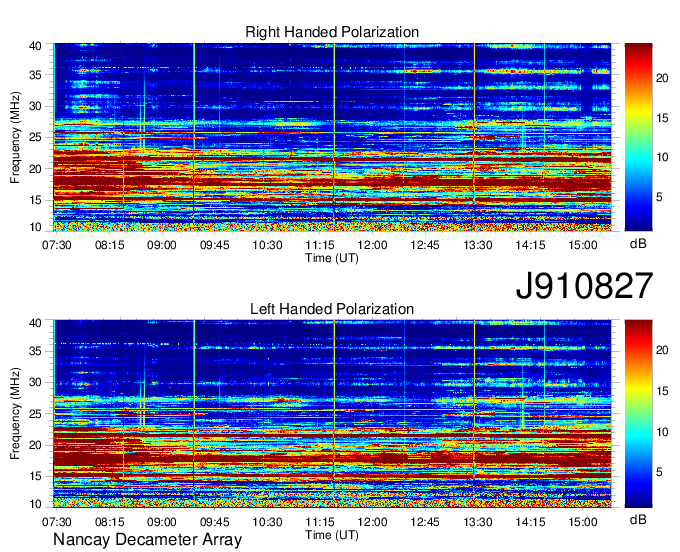Click the 40 MHz tick on Left Handed frequency axis

[x=36, y=323]
